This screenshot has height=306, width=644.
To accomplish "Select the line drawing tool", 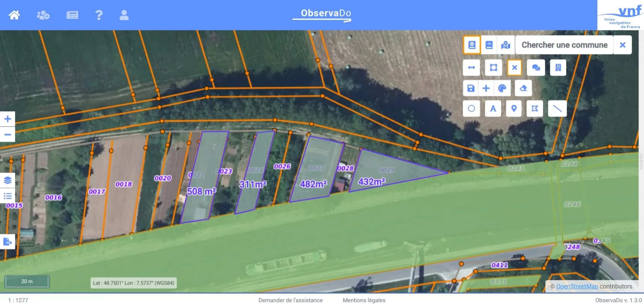I will point(557,108).
